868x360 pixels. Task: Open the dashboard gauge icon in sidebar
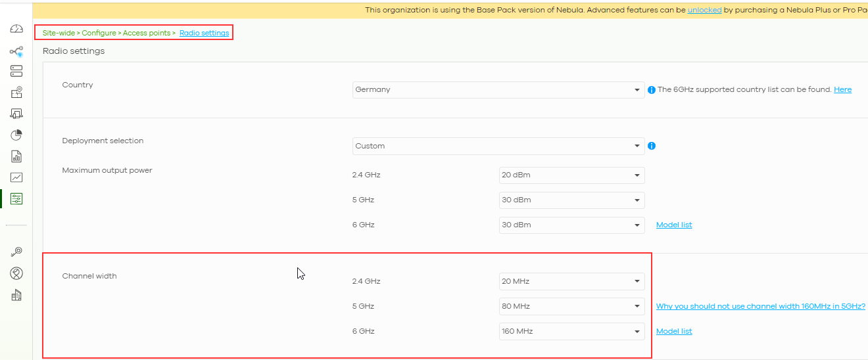coord(16,30)
